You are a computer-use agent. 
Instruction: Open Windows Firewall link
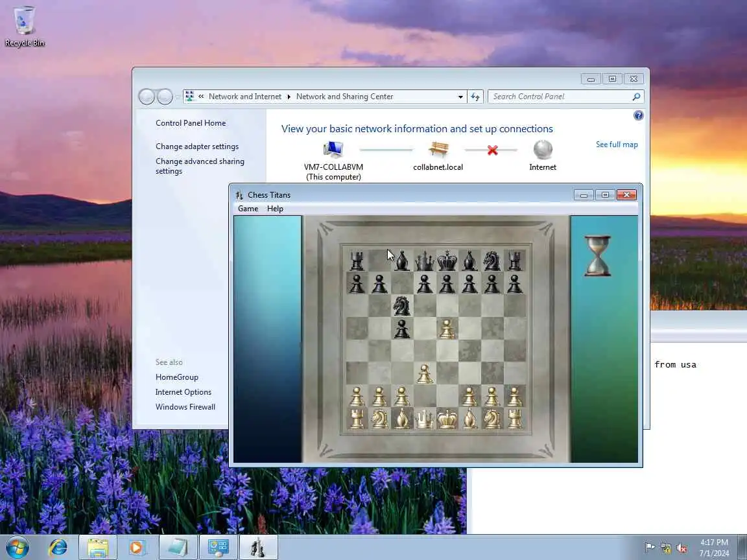pyautogui.click(x=185, y=406)
